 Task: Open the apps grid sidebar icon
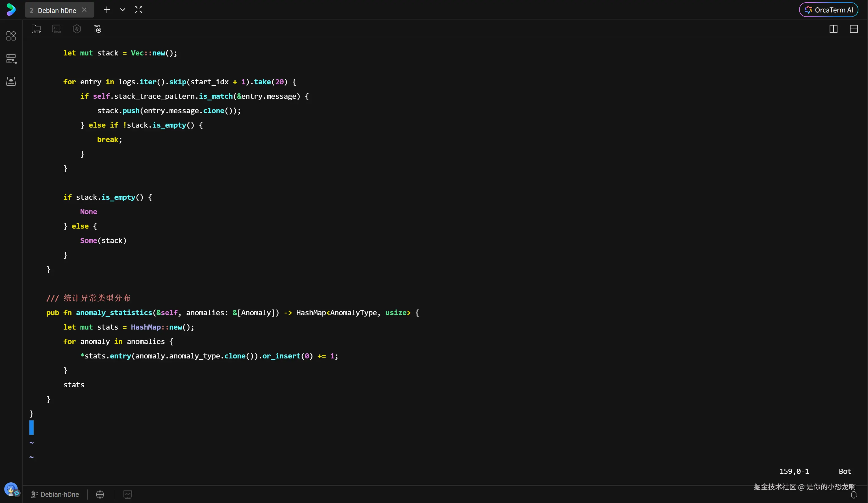click(11, 36)
